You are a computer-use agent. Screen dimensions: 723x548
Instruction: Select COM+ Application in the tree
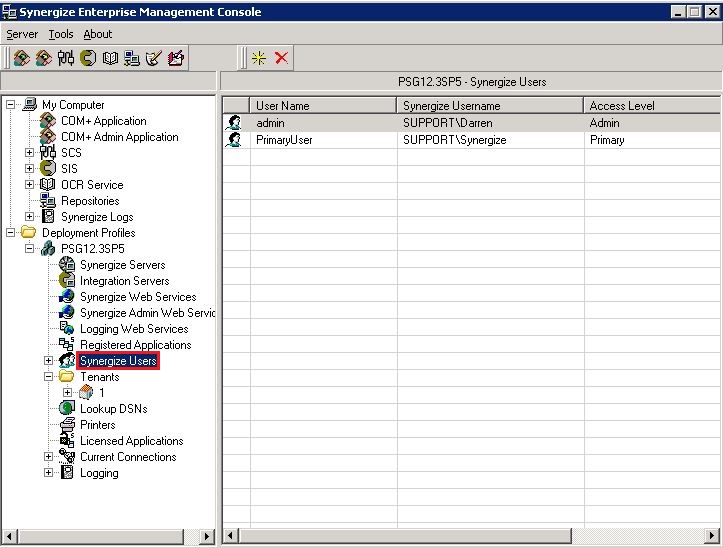pos(104,121)
